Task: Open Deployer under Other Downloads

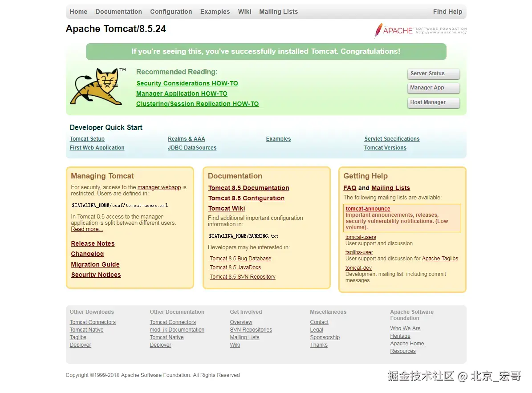Action: tap(81, 345)
